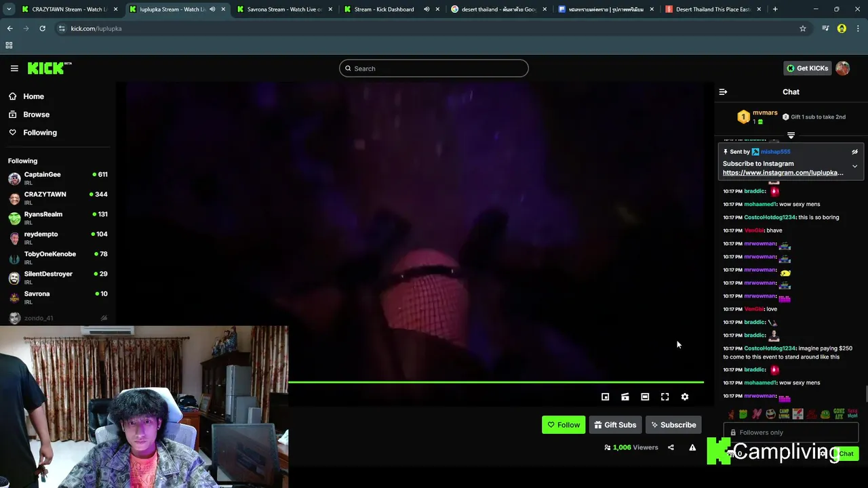Mute the Kick Dashboard tab audio
The image size is (868, 488).
427,9
